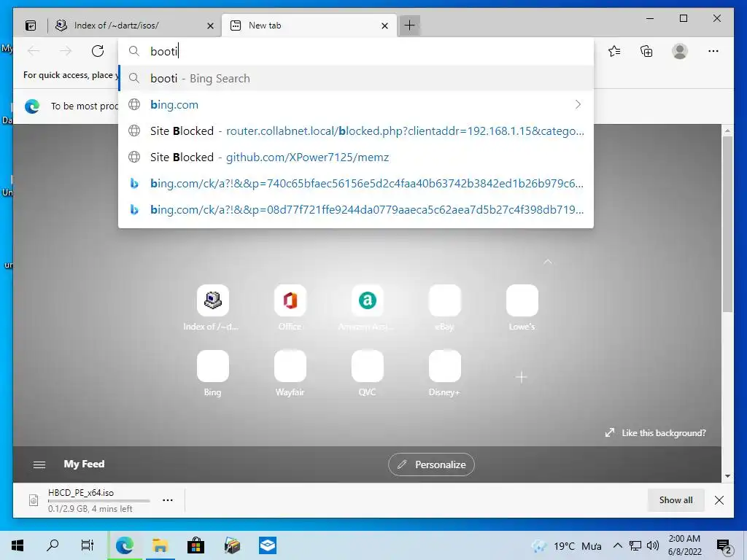This screenshot has width=747, height=560.
Task: Open the network tray icon
Action: 635,545
